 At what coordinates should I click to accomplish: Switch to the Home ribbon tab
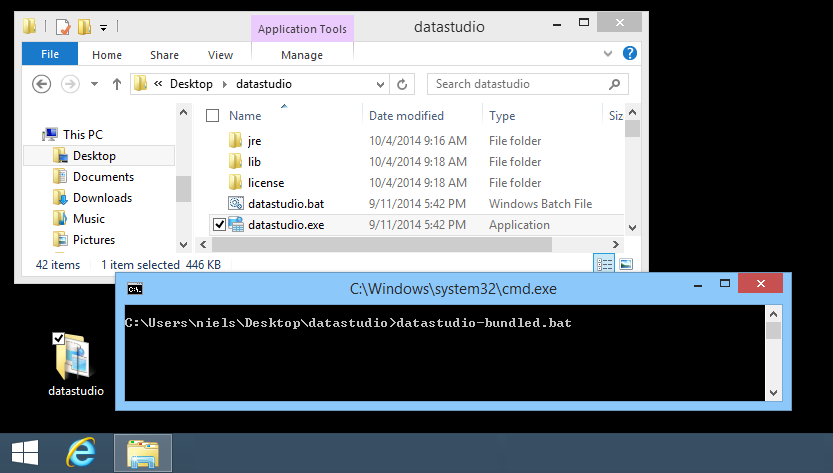pos(107,55)
